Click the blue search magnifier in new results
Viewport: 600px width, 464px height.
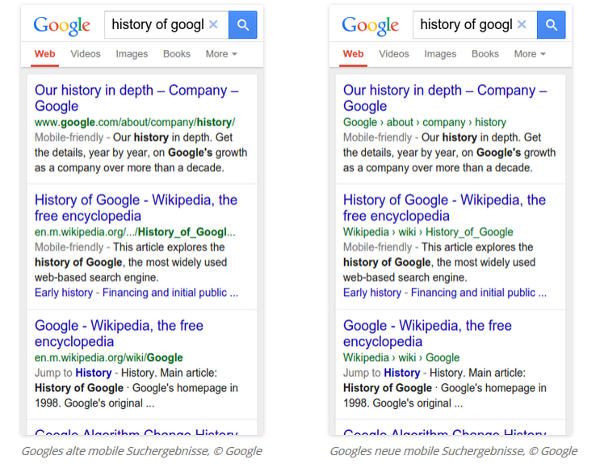point(551,25)
